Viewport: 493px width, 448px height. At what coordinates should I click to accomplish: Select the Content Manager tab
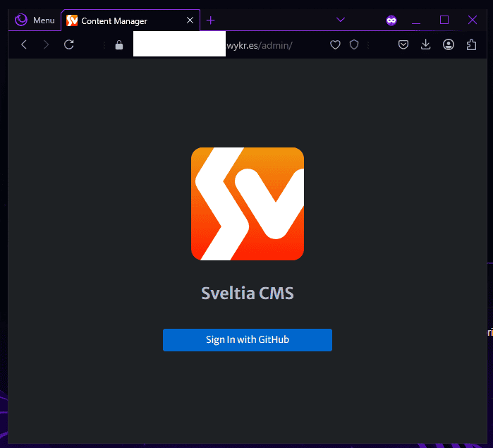130,20
